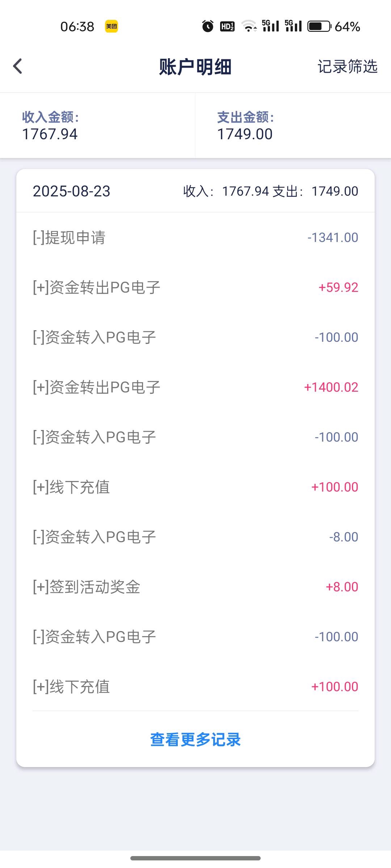The height and width of the screenshot is (868, 391).
Task: Tap the second 5G signal icon
Action: coord(293,26)
